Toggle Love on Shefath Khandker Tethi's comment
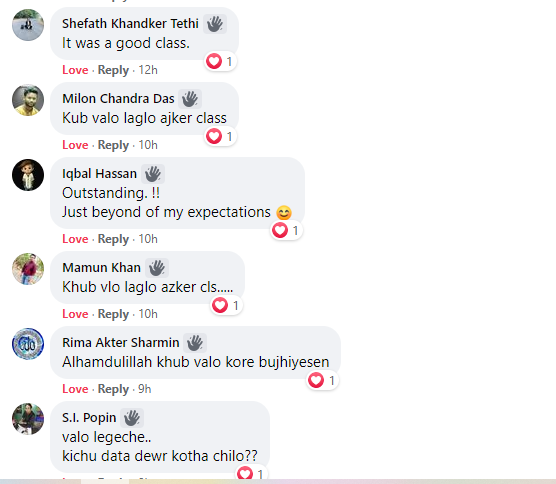The image size is (556, 484). (75, 70)
